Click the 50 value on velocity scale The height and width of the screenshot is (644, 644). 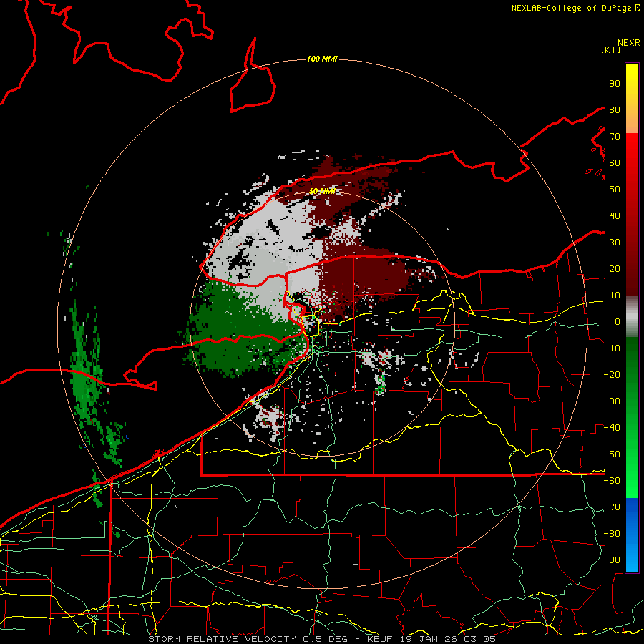click(615, 190)
